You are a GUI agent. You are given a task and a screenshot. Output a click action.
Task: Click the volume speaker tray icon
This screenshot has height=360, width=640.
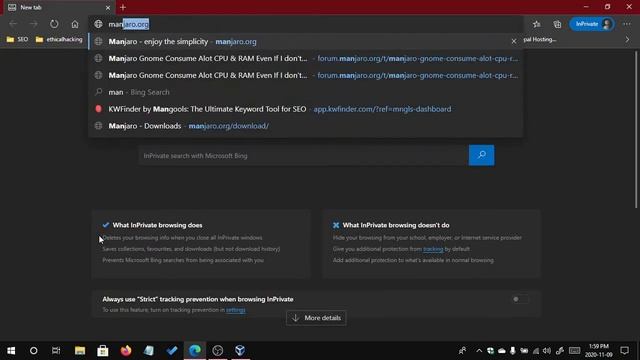(547, 351)
